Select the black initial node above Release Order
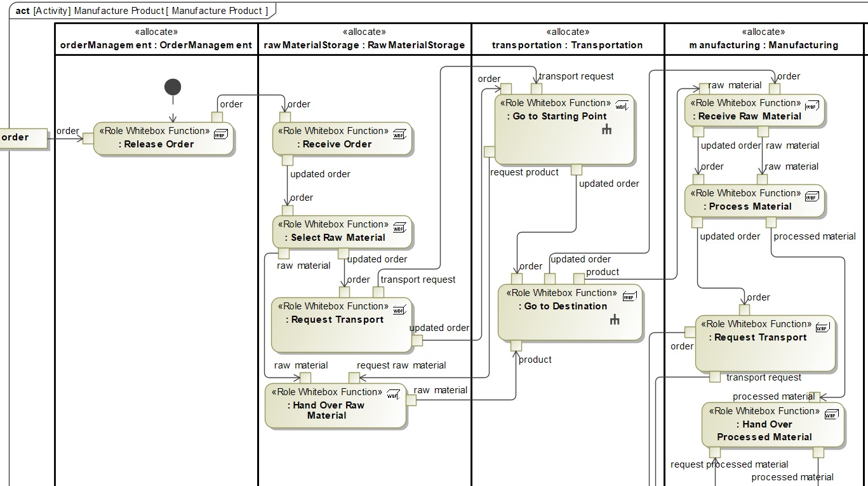 pyautogui.click(x=172, y=87)
